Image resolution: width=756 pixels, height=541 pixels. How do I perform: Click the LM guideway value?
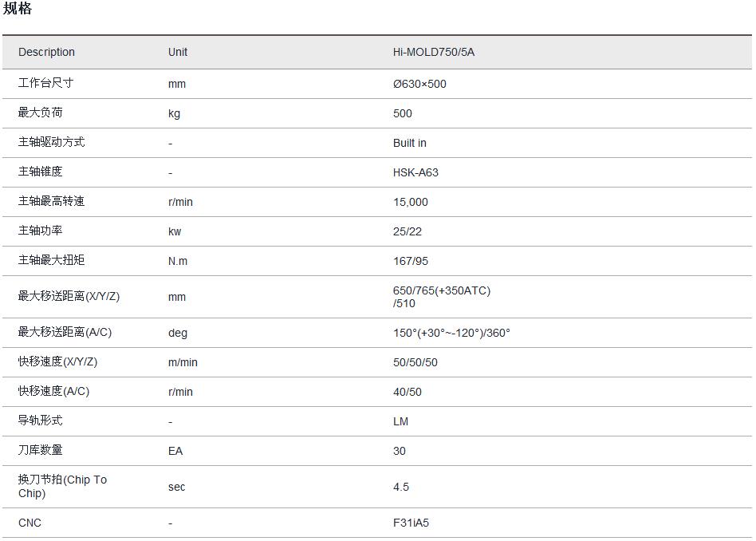tap(400, 421)
